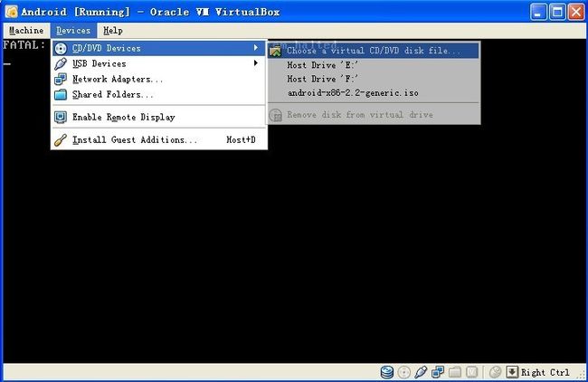This screenshot has width=588, height=382.
Task: Click the Remote Display monitor icon
Action: tap(61, 117)
